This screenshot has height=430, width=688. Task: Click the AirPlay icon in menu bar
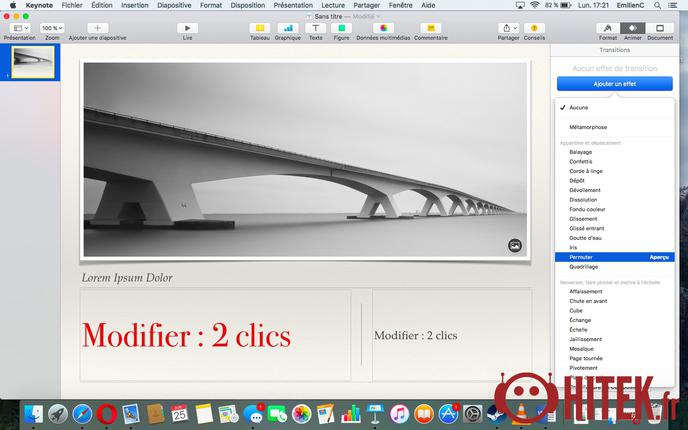click(x=520, y=5)
